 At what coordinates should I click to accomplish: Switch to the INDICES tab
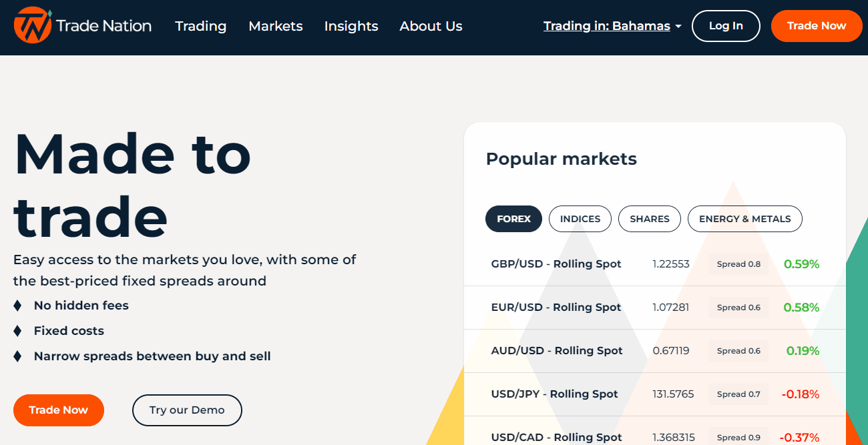580,219
